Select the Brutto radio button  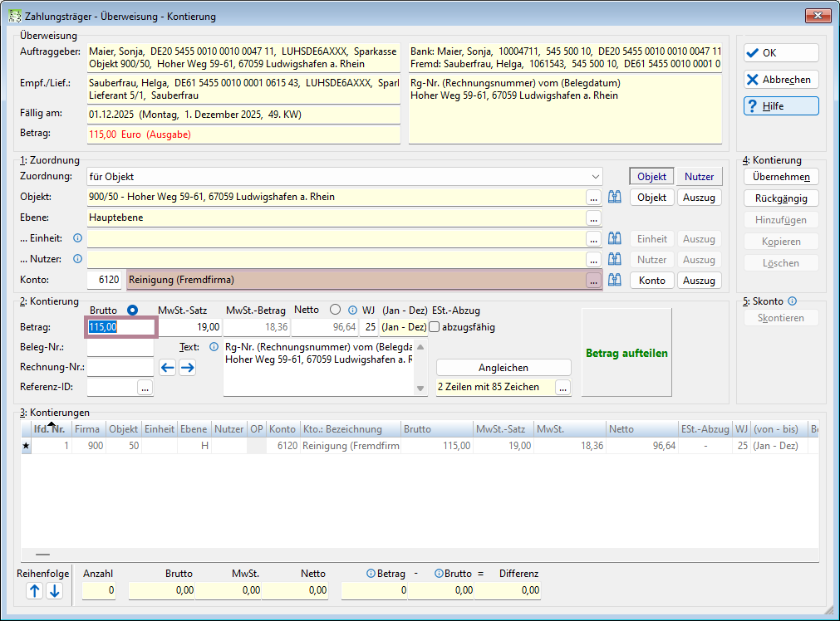click(x=132, y=310)
